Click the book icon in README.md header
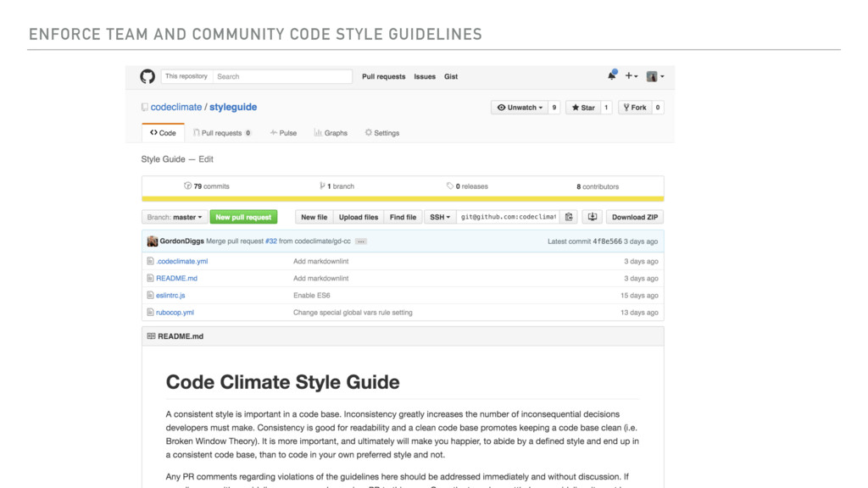This screenshot has width=868, height=488. [151, 335]
